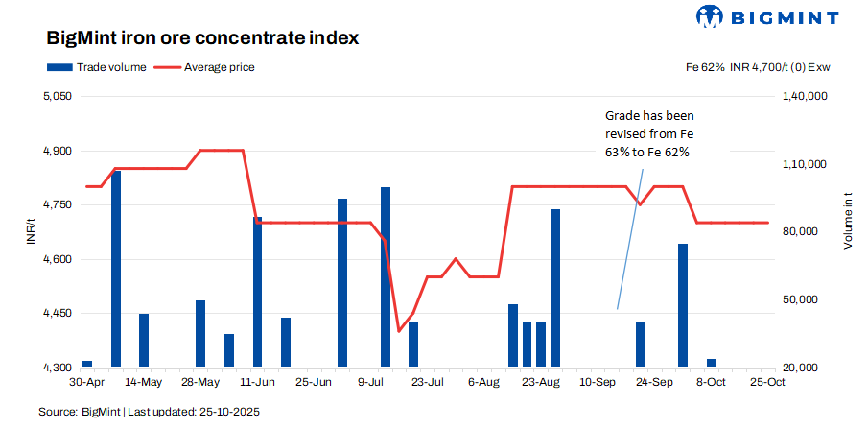
Task: Click the trade volume bar at 11-Jun
Action: 257,292
